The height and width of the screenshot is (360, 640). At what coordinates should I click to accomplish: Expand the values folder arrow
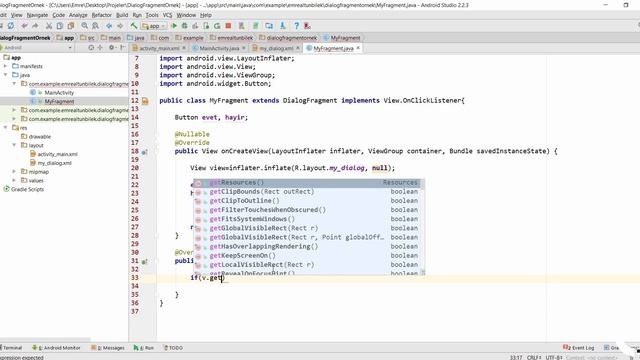[14, 180]
